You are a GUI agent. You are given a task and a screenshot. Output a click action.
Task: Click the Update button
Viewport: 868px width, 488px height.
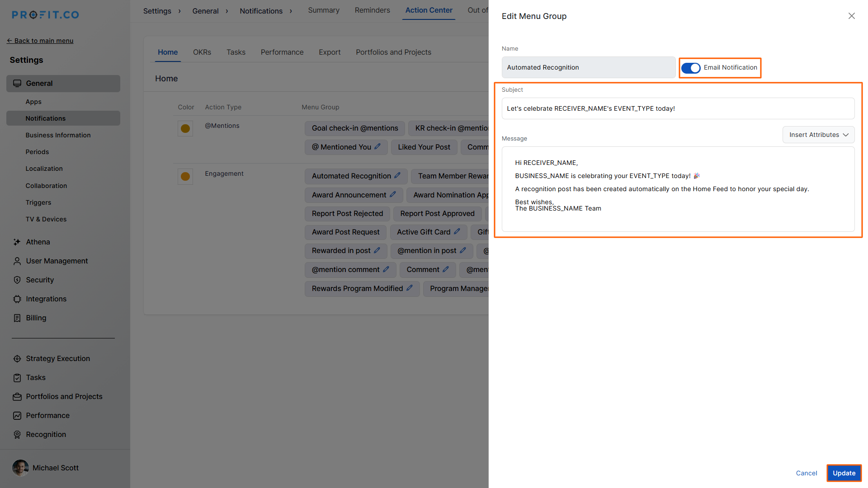click(x=844, y=473)
